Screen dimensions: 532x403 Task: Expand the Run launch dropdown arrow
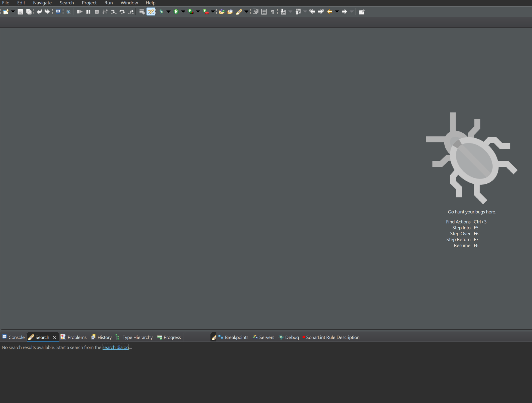[183, 12]
